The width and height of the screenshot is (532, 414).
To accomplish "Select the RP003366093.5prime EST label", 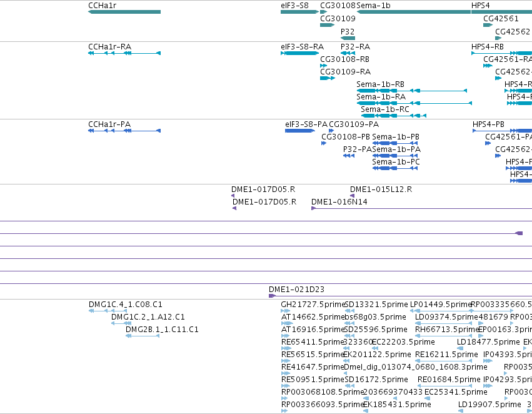I will pyautogui.click(x=323, y=405).
